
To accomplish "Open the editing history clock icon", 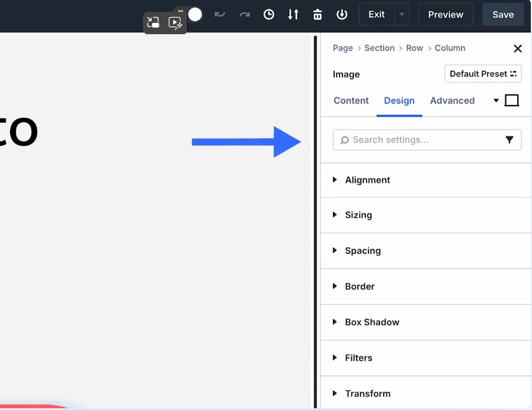I will [269, 15].
